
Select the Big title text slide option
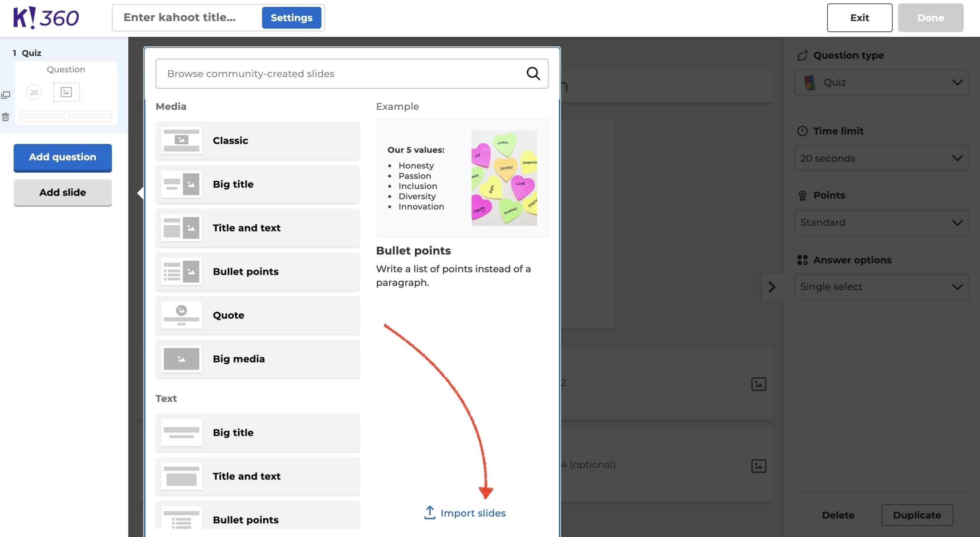257,432
